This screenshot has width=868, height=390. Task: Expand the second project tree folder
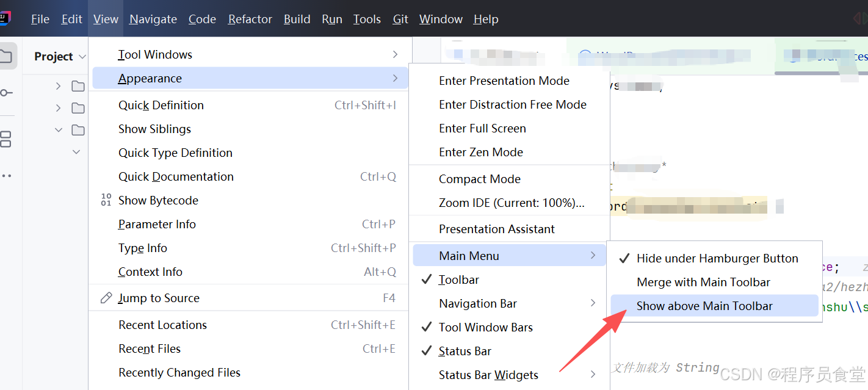pos(59,108)
